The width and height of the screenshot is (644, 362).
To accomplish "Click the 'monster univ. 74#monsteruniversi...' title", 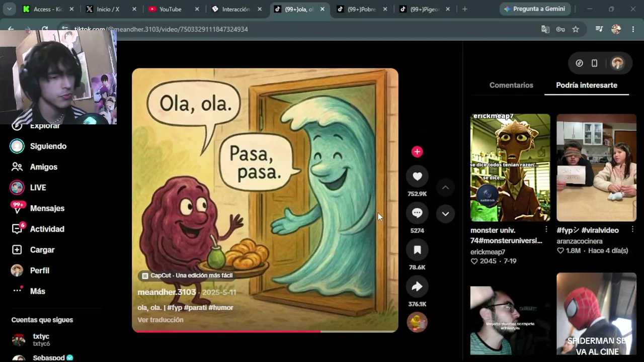I will click(506, 235).
